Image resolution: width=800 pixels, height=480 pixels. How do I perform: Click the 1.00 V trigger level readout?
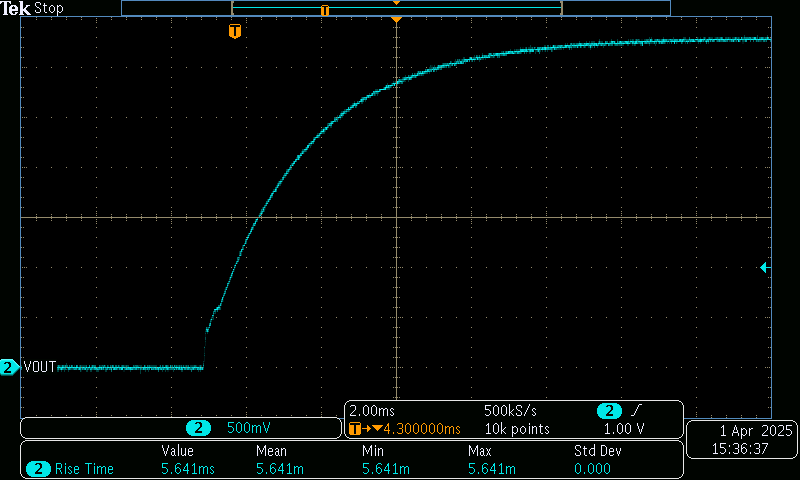[624, 429]
